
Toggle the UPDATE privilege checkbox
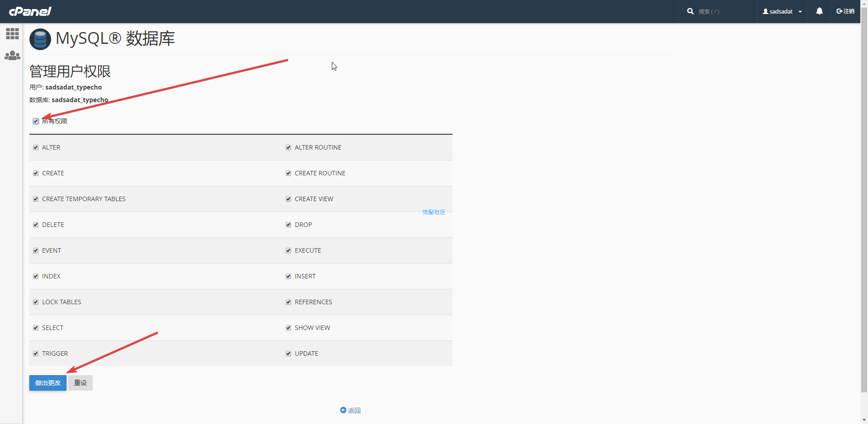[x=288, y=353]
